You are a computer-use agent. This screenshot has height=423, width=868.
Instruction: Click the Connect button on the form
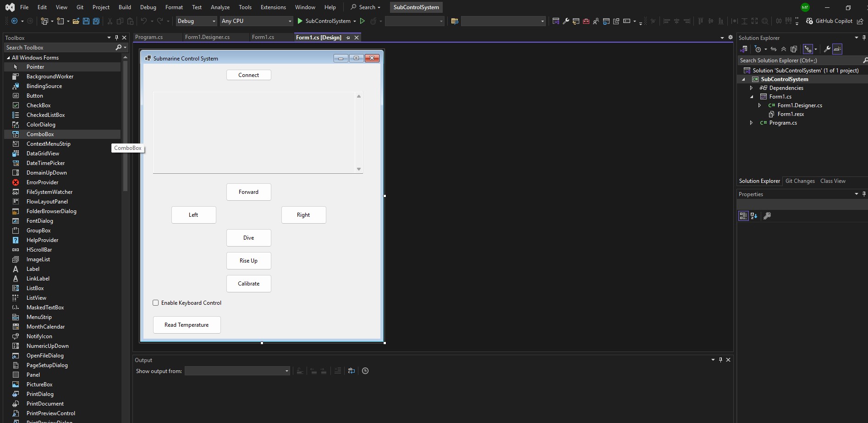249,75
